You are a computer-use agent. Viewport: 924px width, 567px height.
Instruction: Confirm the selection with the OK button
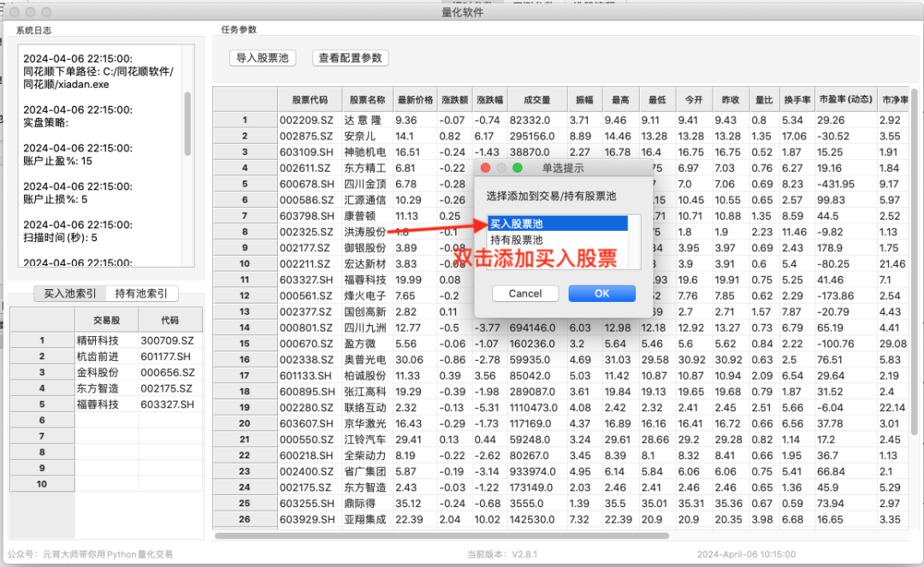(x=601, y=292)
